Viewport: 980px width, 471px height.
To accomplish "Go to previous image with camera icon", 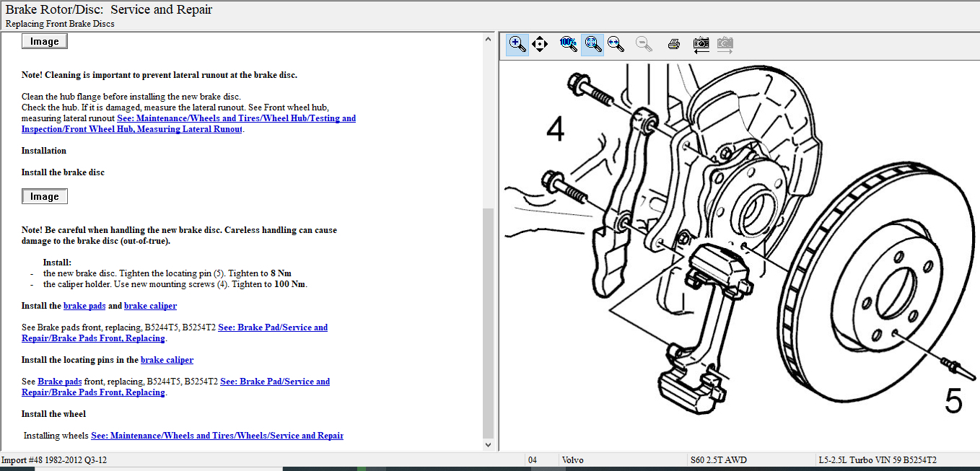I will click(701, 44).
